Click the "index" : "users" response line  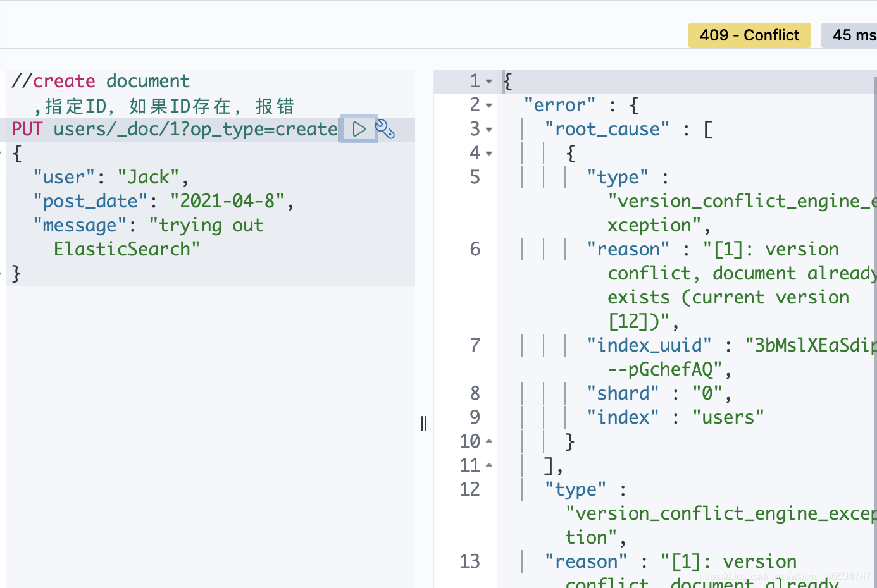(x=675, y=417)
